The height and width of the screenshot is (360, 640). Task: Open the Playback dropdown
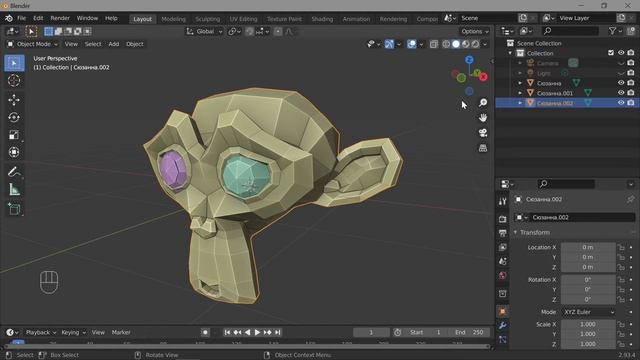[41, 332]
